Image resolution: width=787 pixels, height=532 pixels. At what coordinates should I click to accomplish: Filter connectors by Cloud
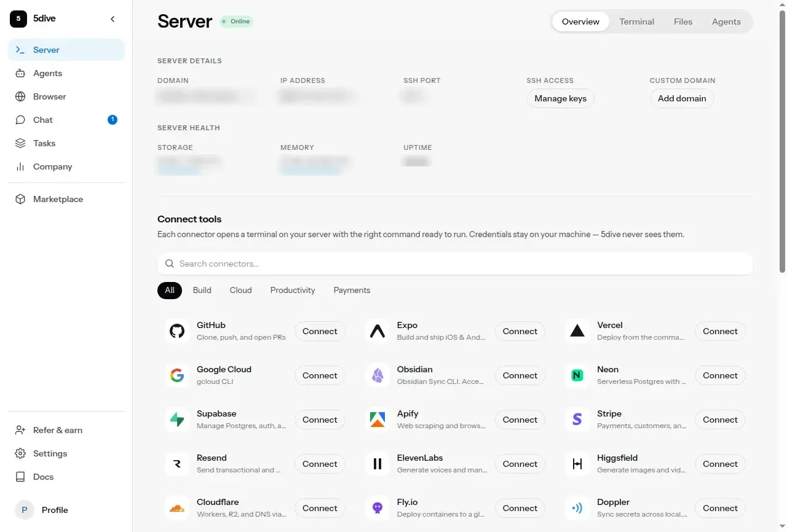click(241, 290)
